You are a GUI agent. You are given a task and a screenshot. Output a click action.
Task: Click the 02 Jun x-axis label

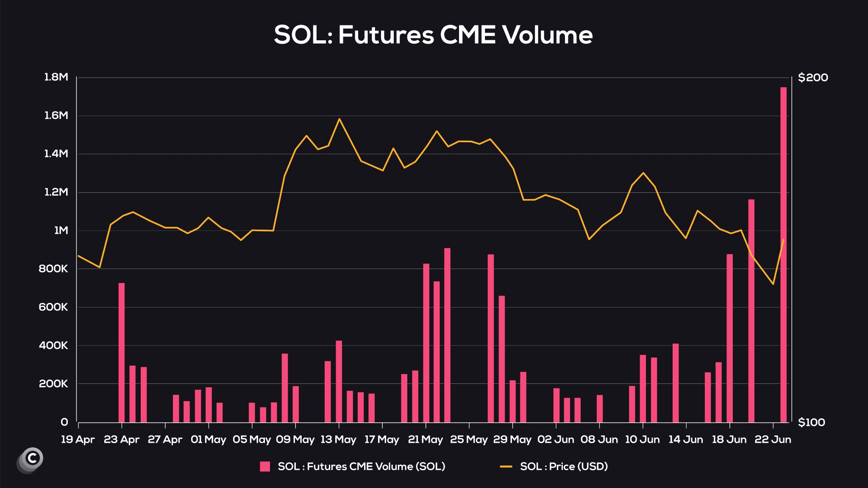click(556, 439)
